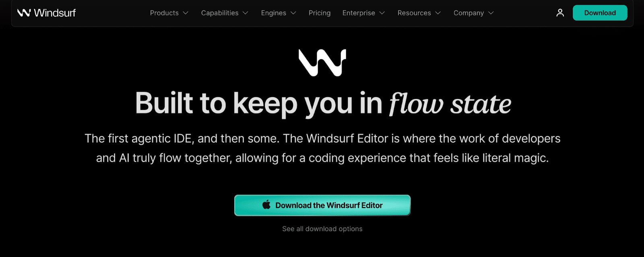Click the italic 'flow state' headline text
644x257 pixels.
[450, 104]
